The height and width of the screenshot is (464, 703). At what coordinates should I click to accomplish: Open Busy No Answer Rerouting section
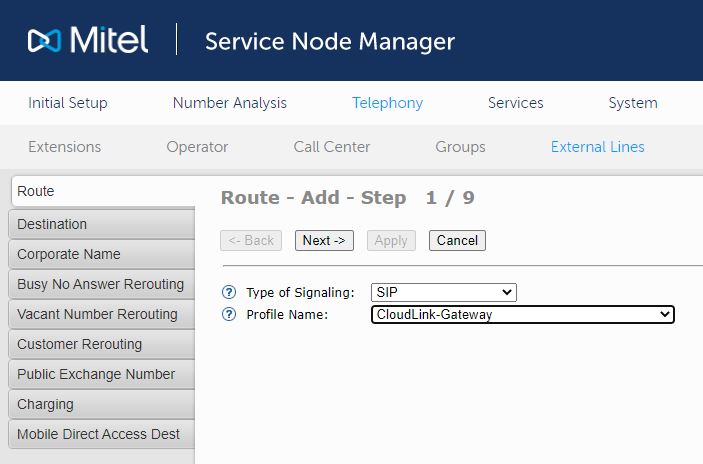pyautogui.click(x=100, y=284)
